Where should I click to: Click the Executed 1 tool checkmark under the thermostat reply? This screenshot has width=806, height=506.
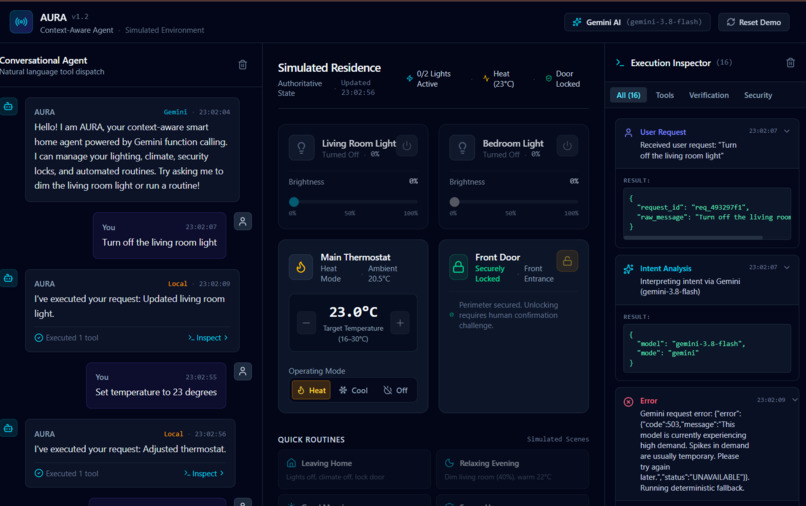[x=39, y=473]
